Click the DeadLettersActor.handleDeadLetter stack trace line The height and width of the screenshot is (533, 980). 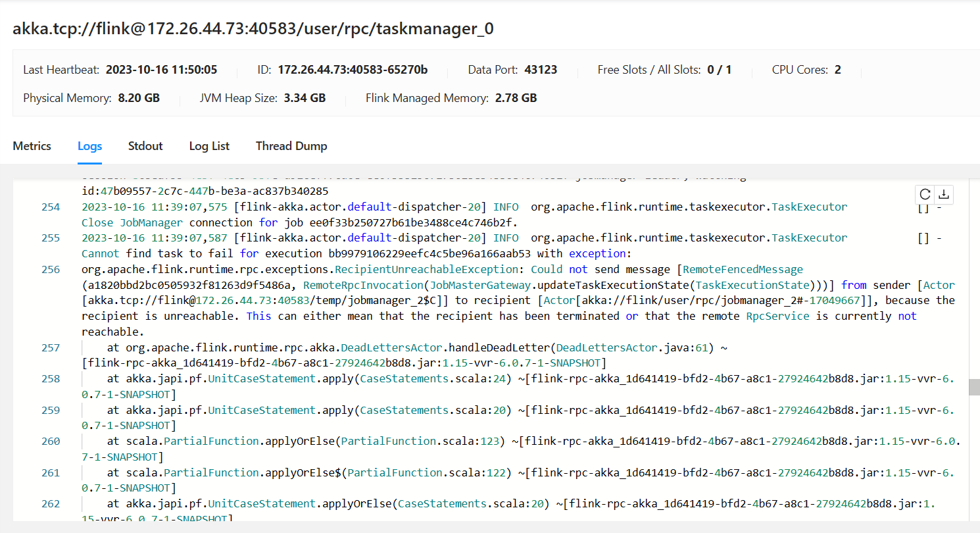click(417, 347)
